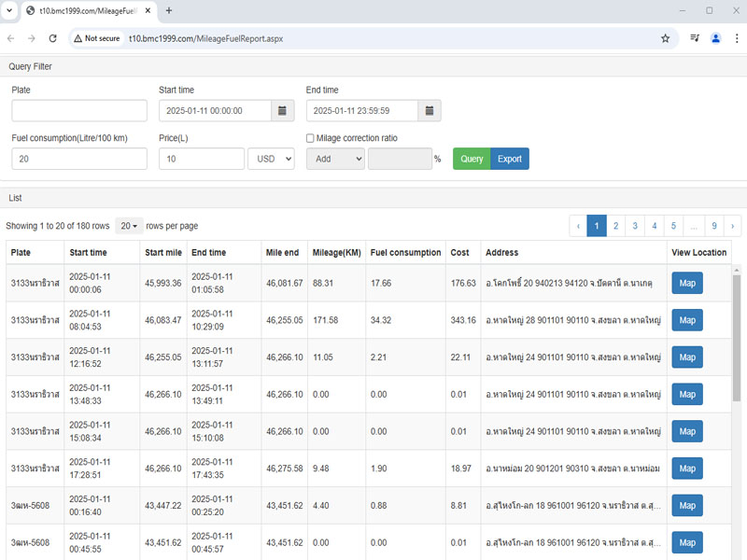
Task: Click the browser forward arrow
Action: 32,38
